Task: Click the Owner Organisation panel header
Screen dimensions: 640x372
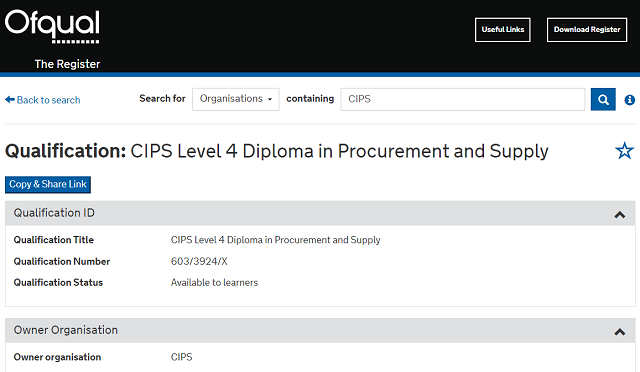Action: tap(320, 330)
